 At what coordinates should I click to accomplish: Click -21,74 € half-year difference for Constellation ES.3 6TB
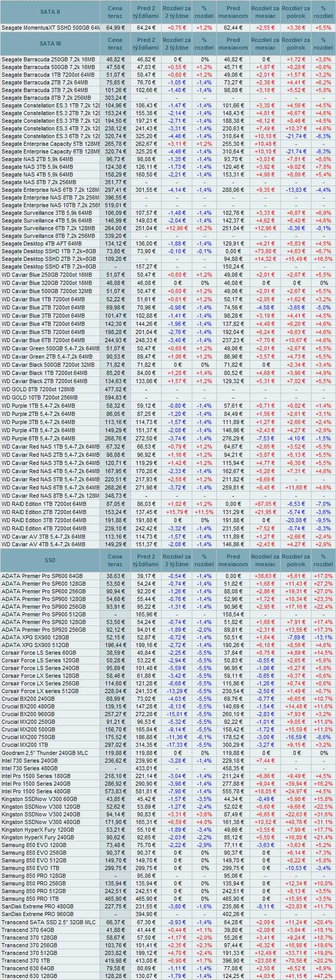click(297, 137)
